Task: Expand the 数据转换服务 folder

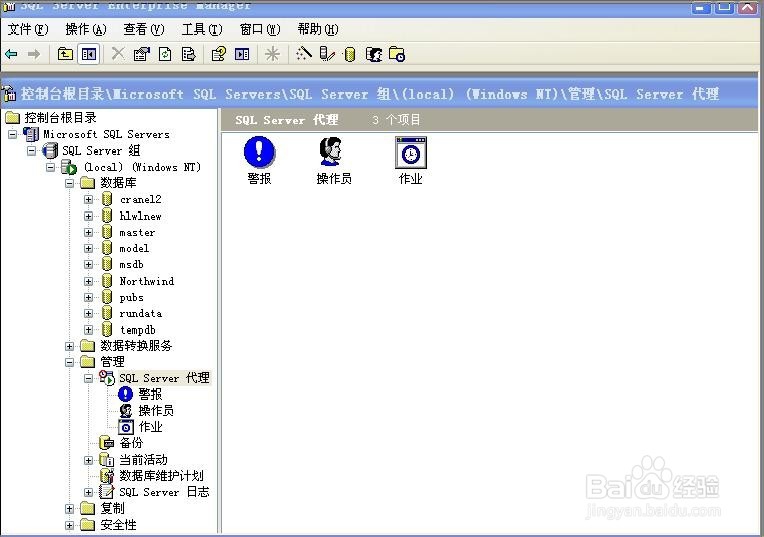Action: [x=70, y=346]
